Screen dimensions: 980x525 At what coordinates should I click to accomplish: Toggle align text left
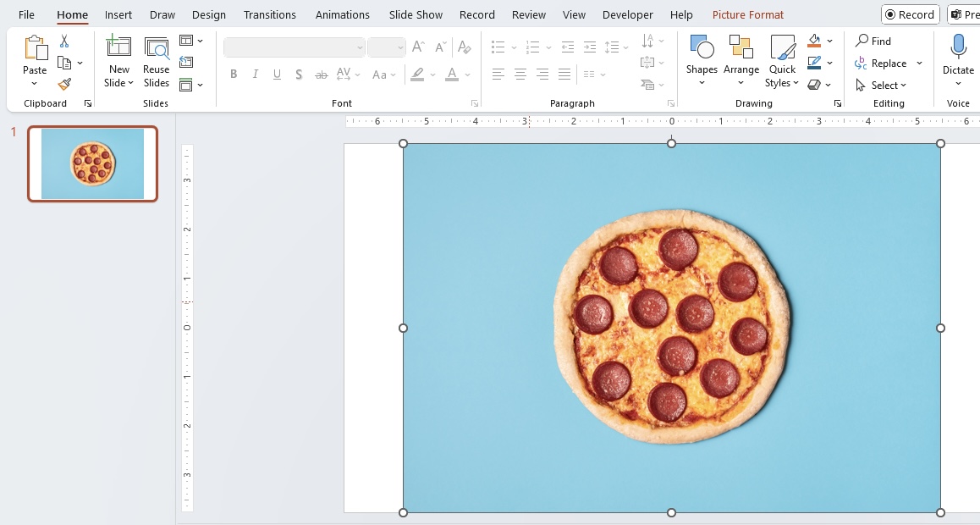[x=498, y=75]
